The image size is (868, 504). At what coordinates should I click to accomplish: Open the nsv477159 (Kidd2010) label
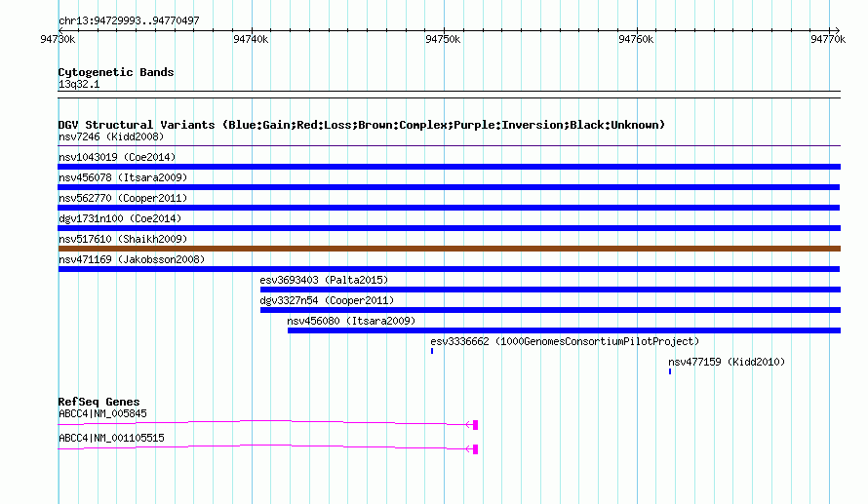pos(727,362)
